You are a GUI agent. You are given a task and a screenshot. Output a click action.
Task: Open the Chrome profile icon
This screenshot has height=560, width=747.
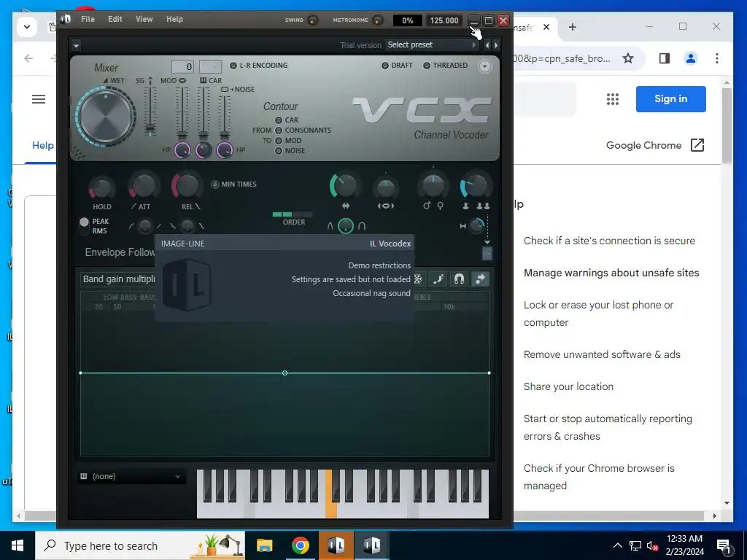[690, 58]
